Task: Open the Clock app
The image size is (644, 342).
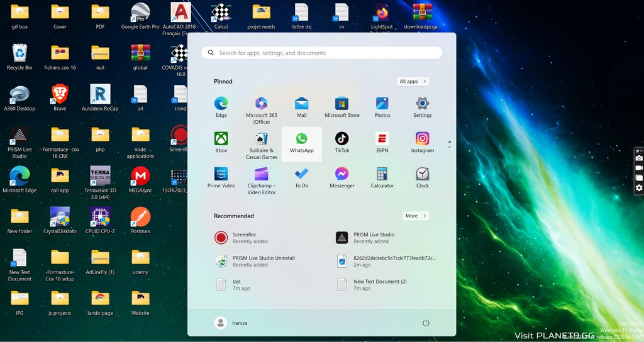Action: (x=422, y=178)
